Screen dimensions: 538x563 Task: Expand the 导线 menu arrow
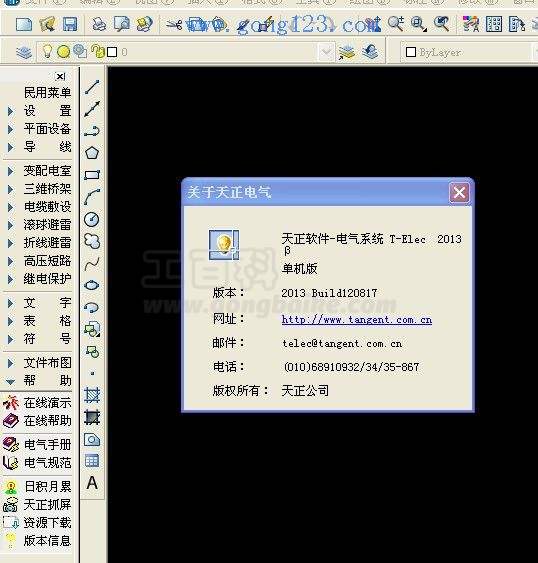pos(10,147)
